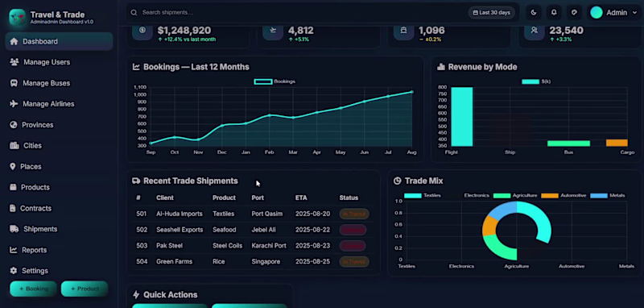The width and height of the screenshot is (644, 308).
Task: Click the users icon on the 23,540 card
Action: [534, 31]
